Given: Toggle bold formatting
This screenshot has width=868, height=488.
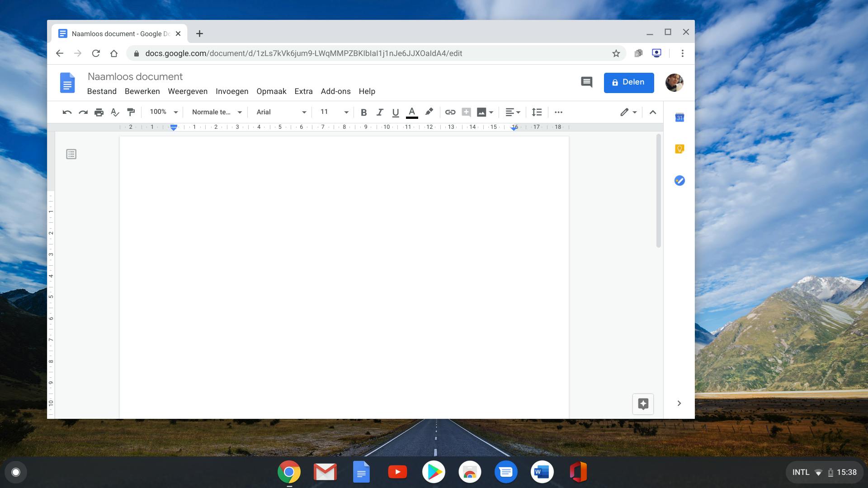Looking at the screenshot, I should pyautogui.click(x=363, y=113).
